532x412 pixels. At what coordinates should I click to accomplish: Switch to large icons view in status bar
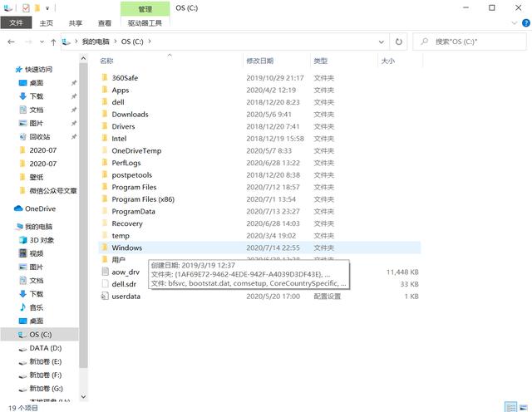[524, 407]
